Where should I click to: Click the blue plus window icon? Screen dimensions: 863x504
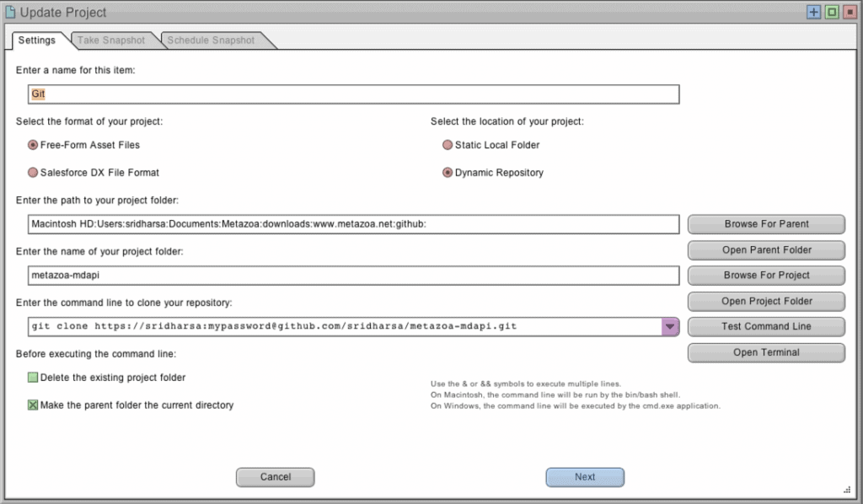click(813, 12)
